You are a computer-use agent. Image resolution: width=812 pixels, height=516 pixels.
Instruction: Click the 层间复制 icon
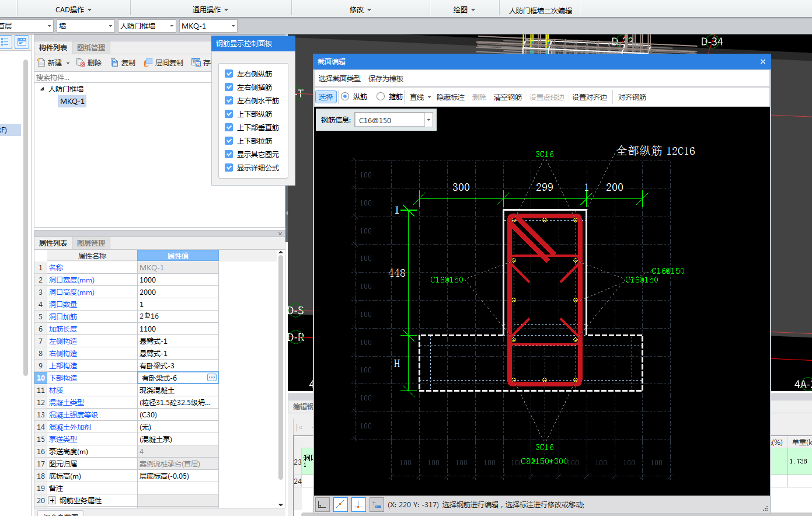[148, 62]
